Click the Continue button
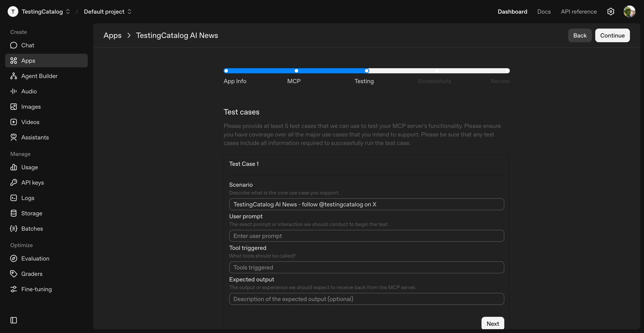This screenshot has width=644, height=333. (612, 35)
